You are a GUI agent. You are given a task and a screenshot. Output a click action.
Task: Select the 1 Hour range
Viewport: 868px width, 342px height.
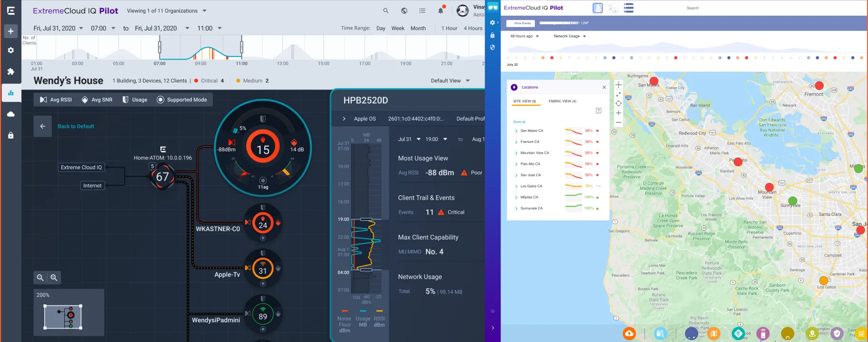449,28
